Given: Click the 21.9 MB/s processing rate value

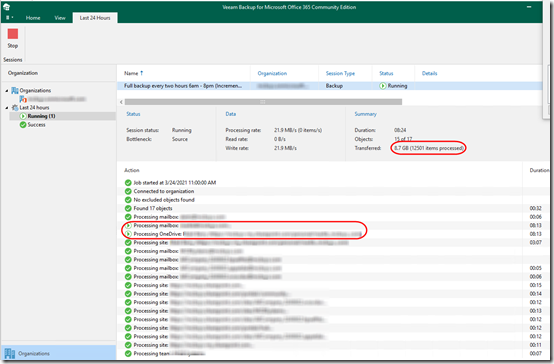Looking at the screenshot, I should [298, 130].
